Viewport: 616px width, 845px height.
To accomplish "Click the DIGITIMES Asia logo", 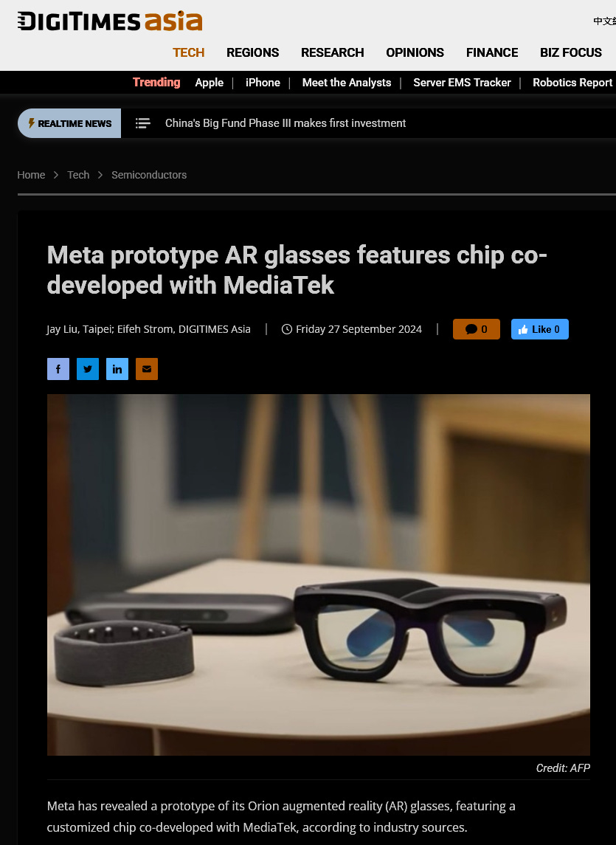I will 110,21.
